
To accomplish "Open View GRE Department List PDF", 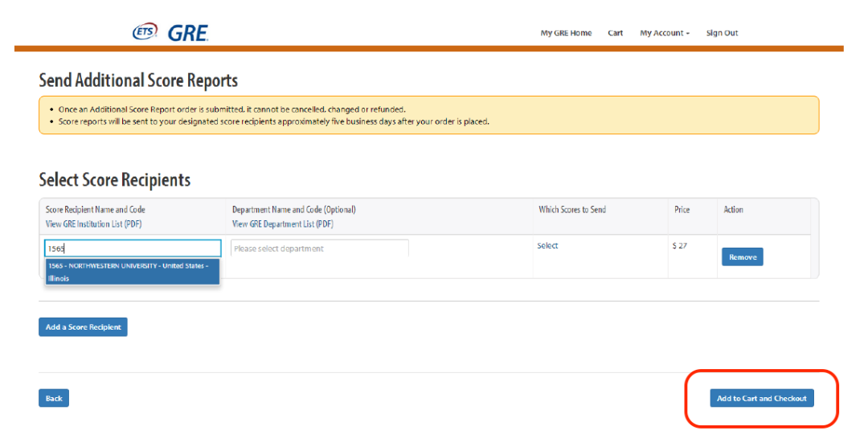I will tap(283, 224).
